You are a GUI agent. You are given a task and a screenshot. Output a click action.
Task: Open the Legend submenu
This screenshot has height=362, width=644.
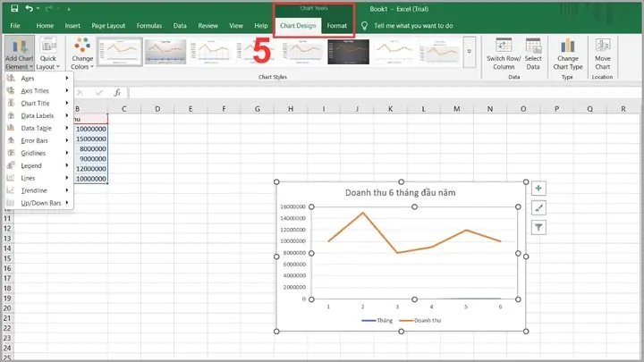click(38, 165)
